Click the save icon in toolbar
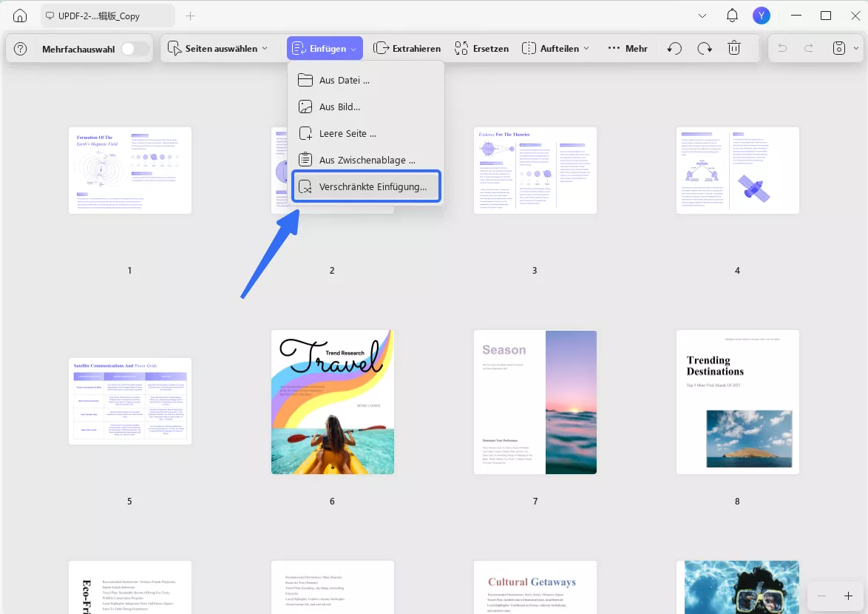Viewport: 868px width, 614px height. click(839, 48)
